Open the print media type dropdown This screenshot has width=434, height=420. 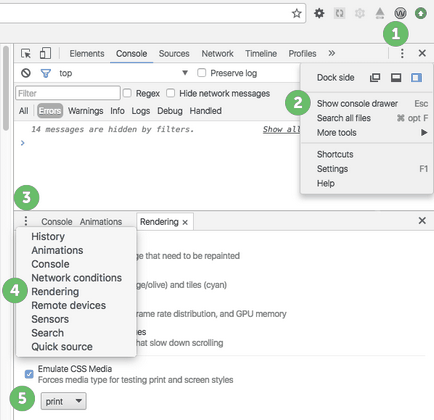(x=63, y=401)
